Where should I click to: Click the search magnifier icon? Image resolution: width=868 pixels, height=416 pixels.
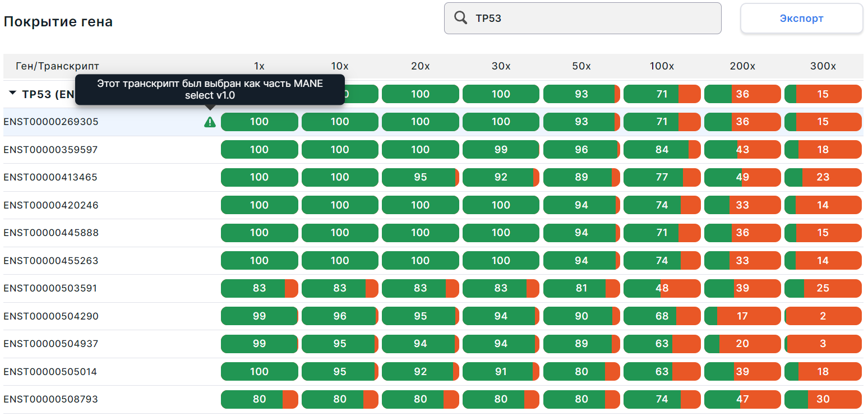point(460,18)
